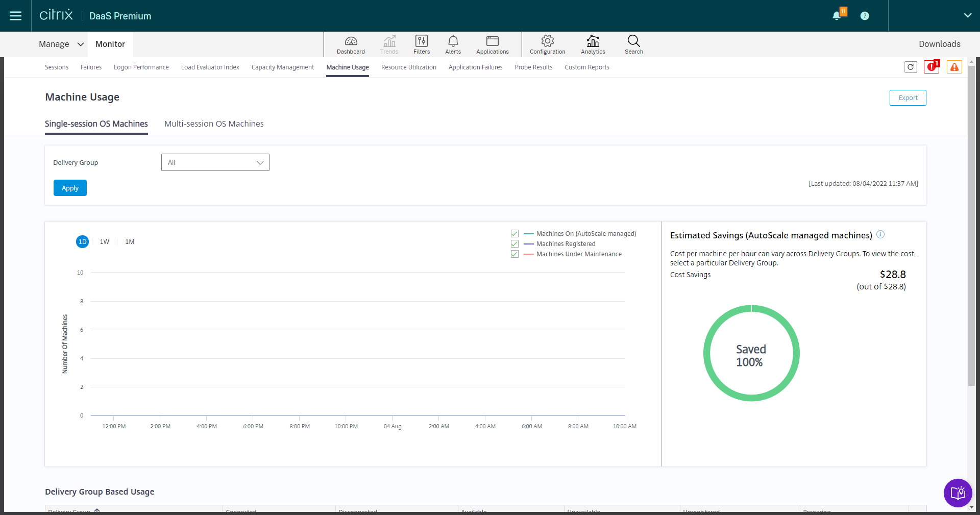
Task: Click the refresh icon near Export
Action: [x=911, y=67]
